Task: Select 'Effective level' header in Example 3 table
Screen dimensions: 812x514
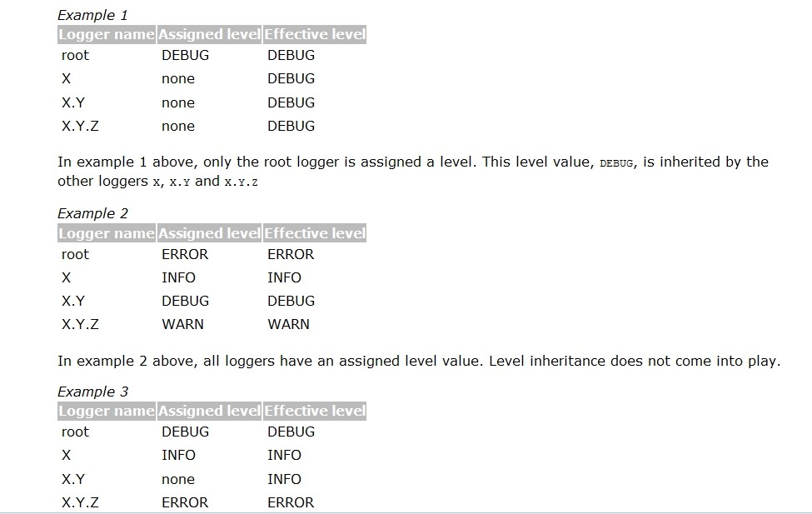Action: 315,411
